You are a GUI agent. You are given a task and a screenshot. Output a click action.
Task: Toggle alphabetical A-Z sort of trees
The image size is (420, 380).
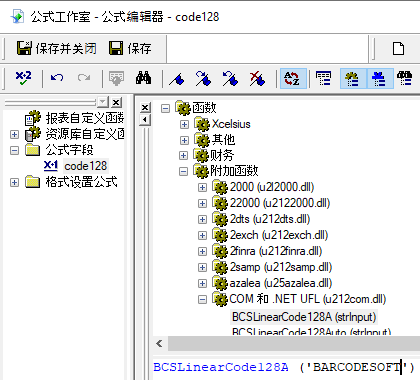293,78
